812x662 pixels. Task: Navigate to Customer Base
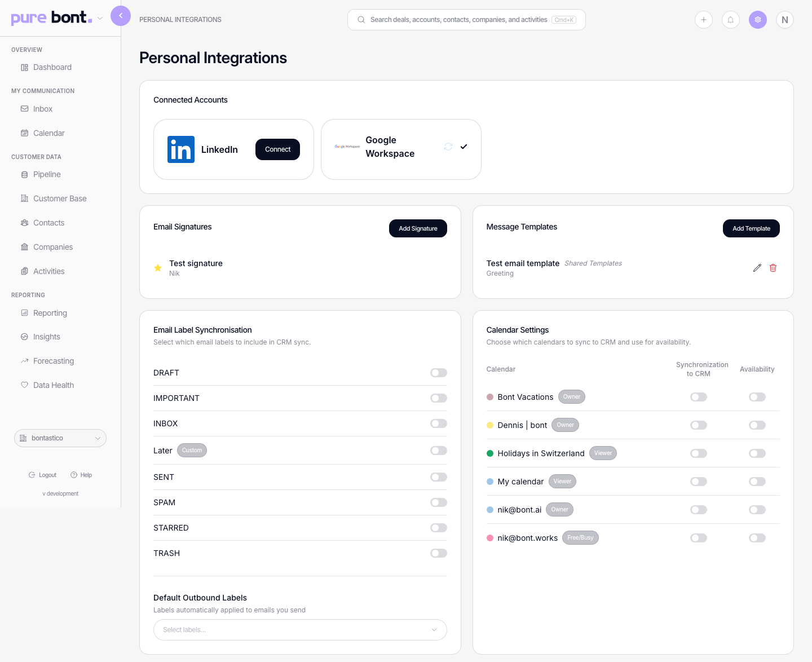pos(60,198)
